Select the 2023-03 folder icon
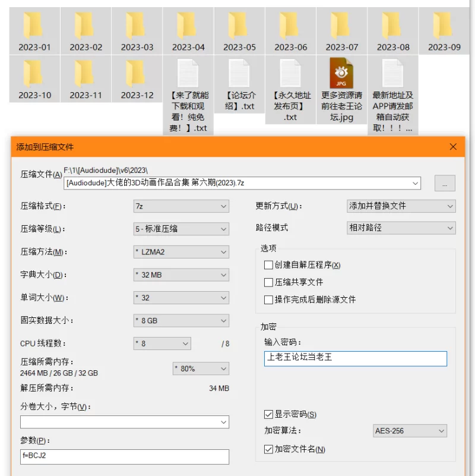The width and height of the screenshot is (475, 476). click(x=135, y=26)
